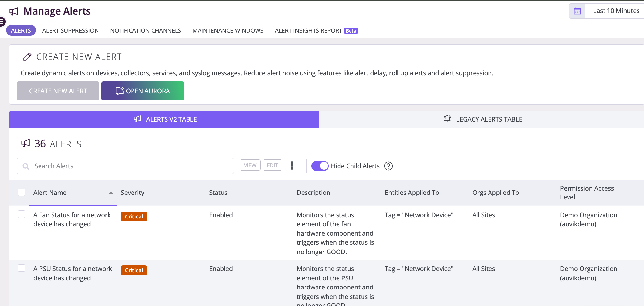The image size is (644, 306).
Task: Click the Critical severity badge for Fan Status
Action: 134,217
